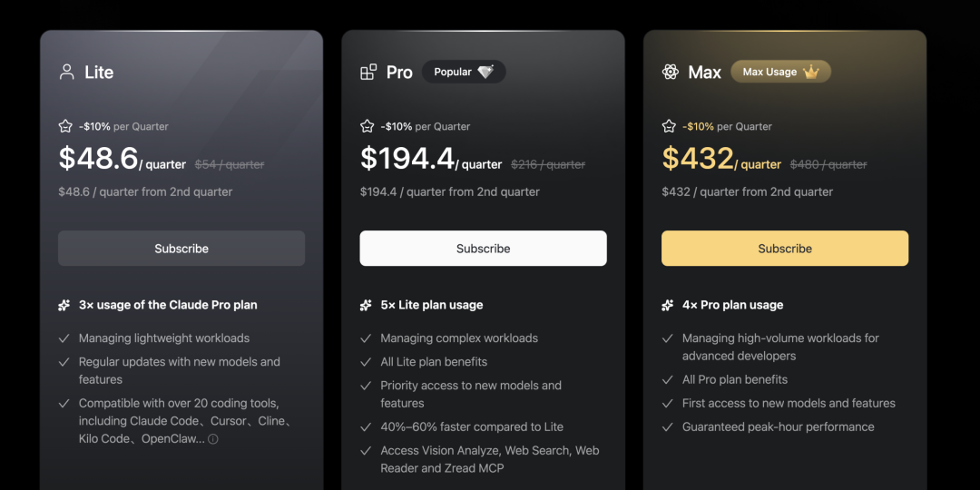The height and width of the screenshot is (490, 980).
Task: Click the Pro plan grid icon
Action: point(368,72)
